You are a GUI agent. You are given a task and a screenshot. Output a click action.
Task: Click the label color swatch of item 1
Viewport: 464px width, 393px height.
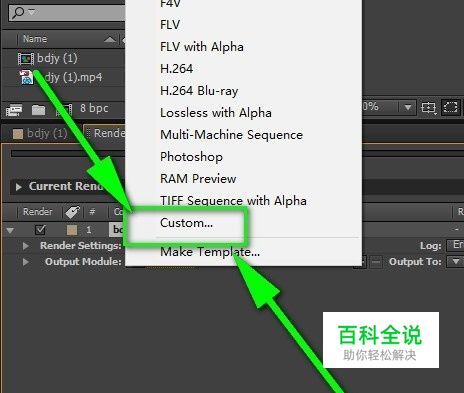(x=72, y=230)
